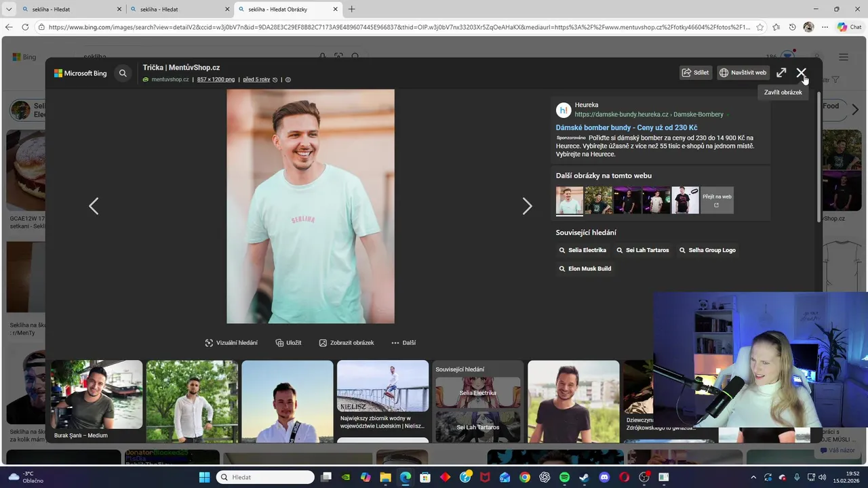This screenshot has height=488, width=868.
Task: Click the Heureka ad logo
Action: pyautogui.click(x=564, y=110)
